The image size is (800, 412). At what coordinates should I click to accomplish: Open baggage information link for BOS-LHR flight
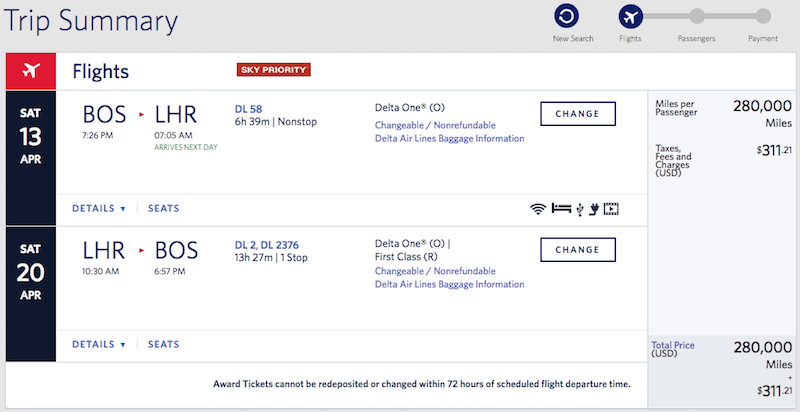pos(449,139)
